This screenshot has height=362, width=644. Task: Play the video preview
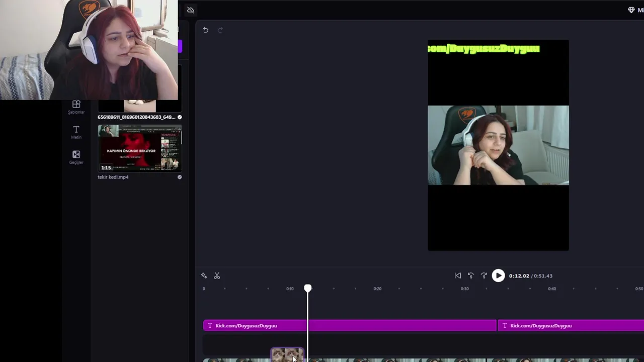pos(498,276)
